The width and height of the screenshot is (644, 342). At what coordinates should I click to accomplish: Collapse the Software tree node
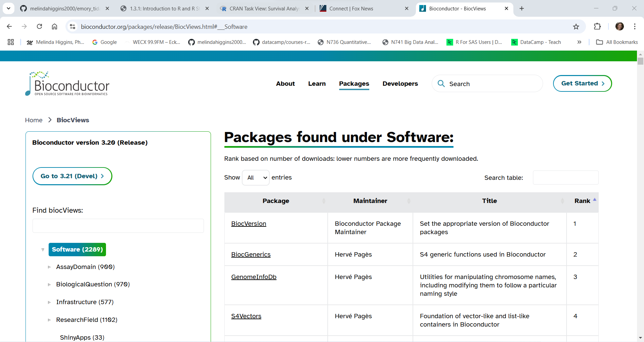pyautogui.click(x=43, y=250)
